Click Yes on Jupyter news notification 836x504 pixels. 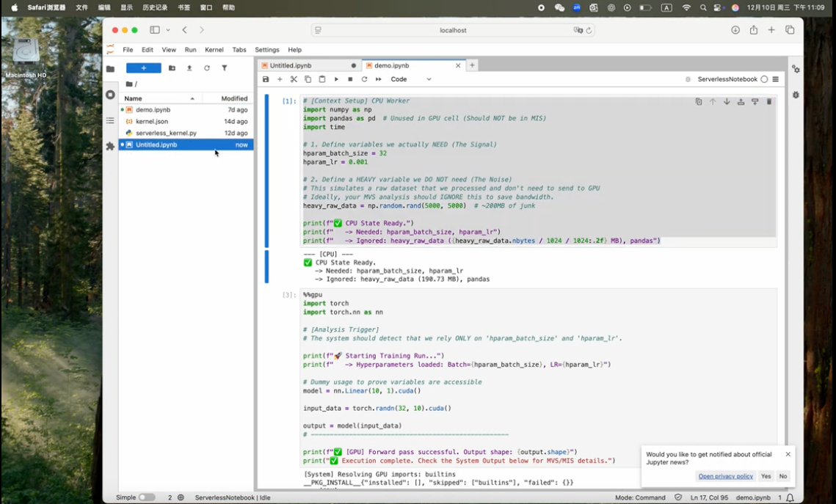pyautogui.click(x=766, y=476)
